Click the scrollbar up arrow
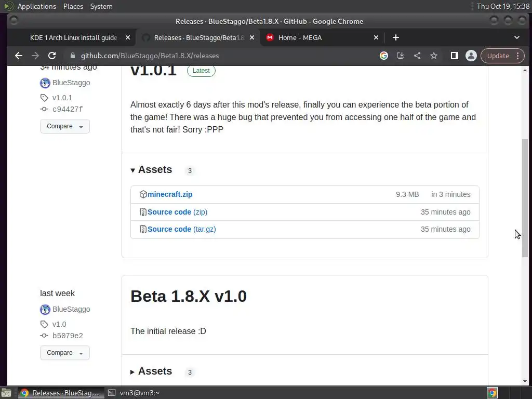The image size is (532, 399). [525, 70]
